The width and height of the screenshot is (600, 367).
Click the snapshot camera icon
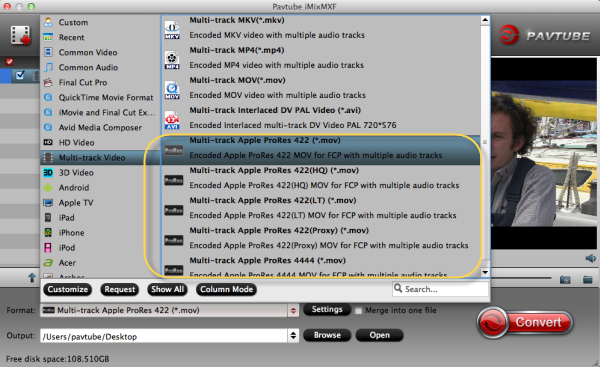(565, 280)
